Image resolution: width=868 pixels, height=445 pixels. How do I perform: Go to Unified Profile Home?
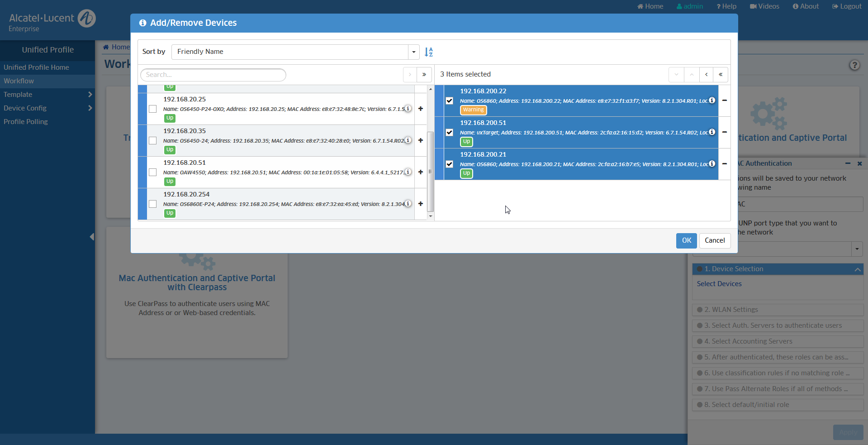(x=37, y=67)
